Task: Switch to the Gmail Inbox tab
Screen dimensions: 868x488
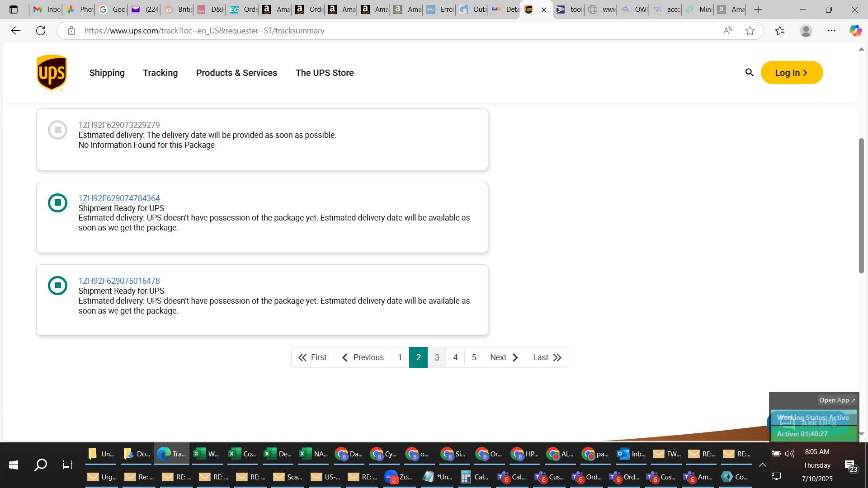Action: (x=47, y=9)
